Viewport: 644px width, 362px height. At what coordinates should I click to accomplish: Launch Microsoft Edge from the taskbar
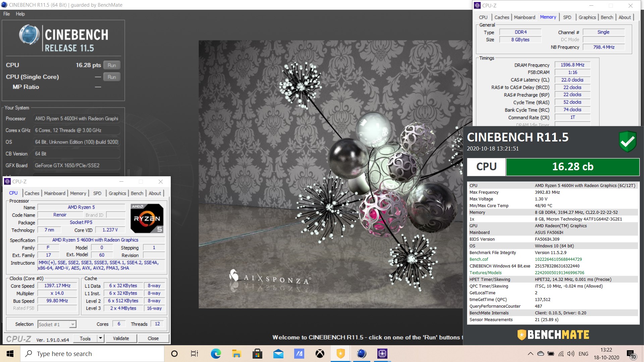[216, 354]
